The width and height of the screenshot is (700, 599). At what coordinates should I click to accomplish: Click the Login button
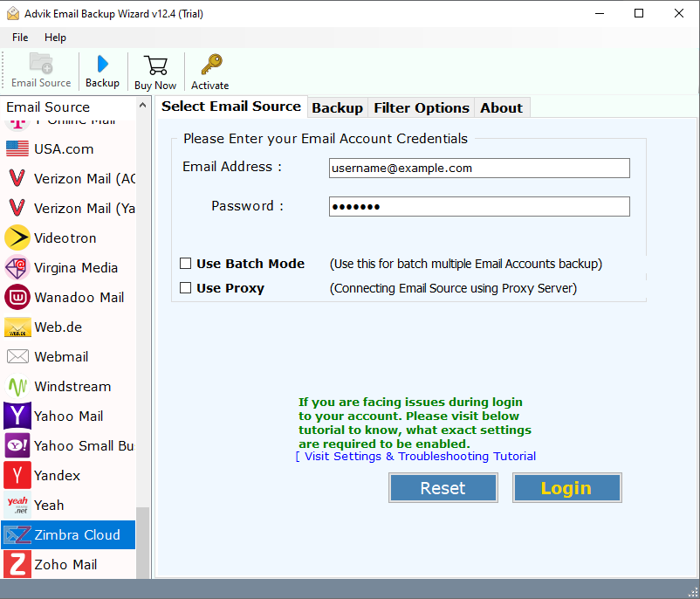click(x=567, y=488)
